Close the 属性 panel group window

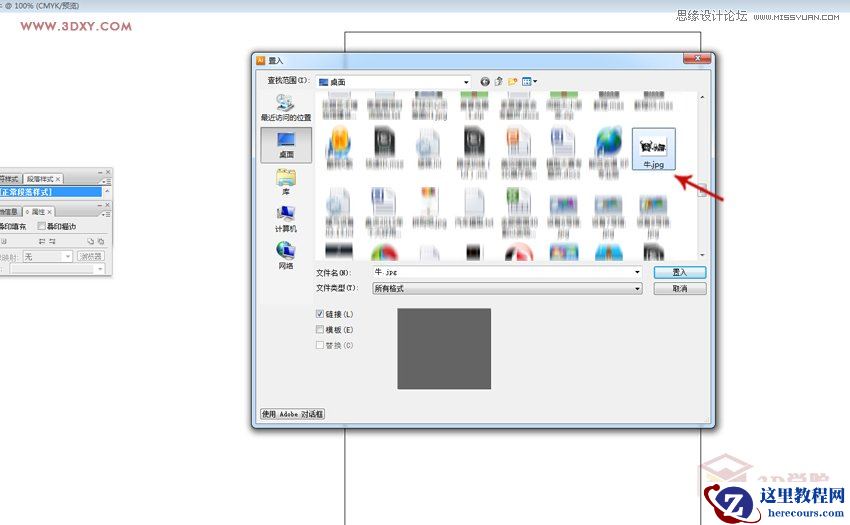107,205
